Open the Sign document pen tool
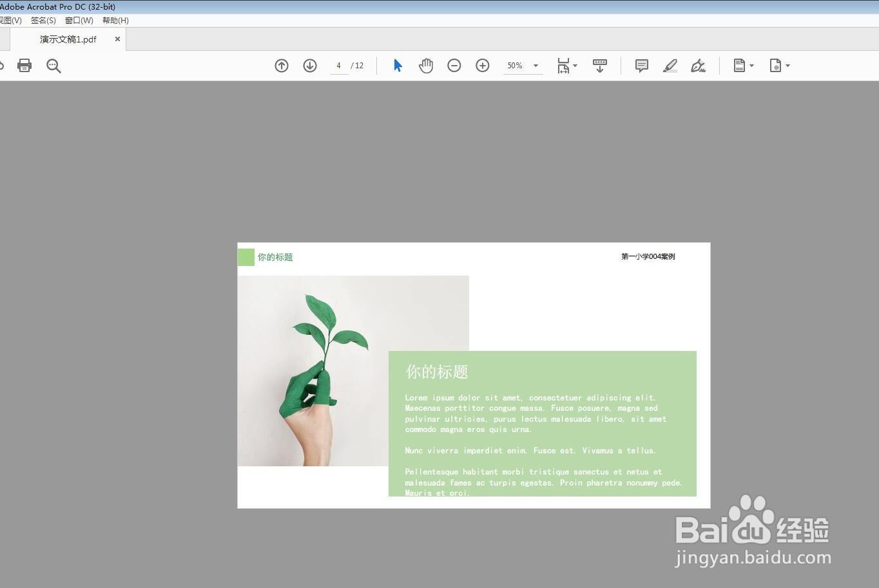The image size is (879, 588). (698, 66)
